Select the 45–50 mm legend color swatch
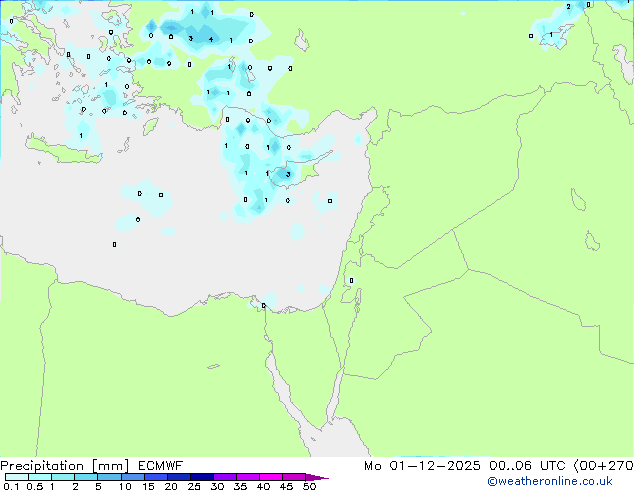This screenshot has height=490, width=634. (x=294, y=477)
